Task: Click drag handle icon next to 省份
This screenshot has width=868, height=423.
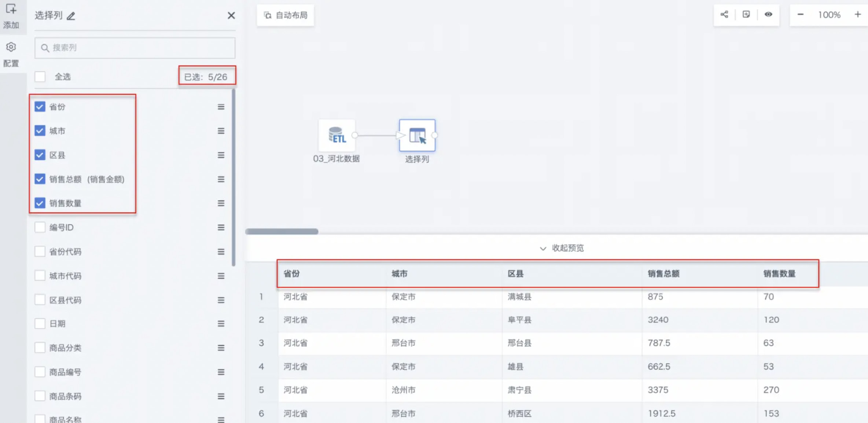Action: coord(221,107)
